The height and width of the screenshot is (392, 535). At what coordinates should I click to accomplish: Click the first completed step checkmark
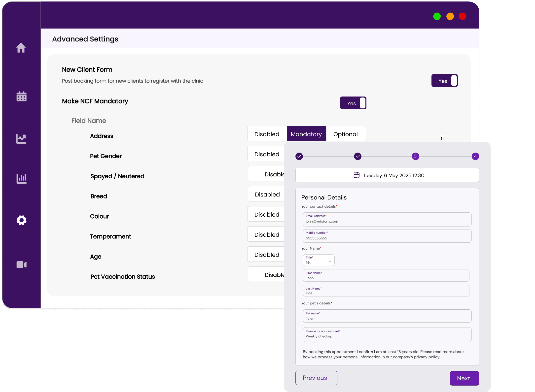[x=299, y=156]
